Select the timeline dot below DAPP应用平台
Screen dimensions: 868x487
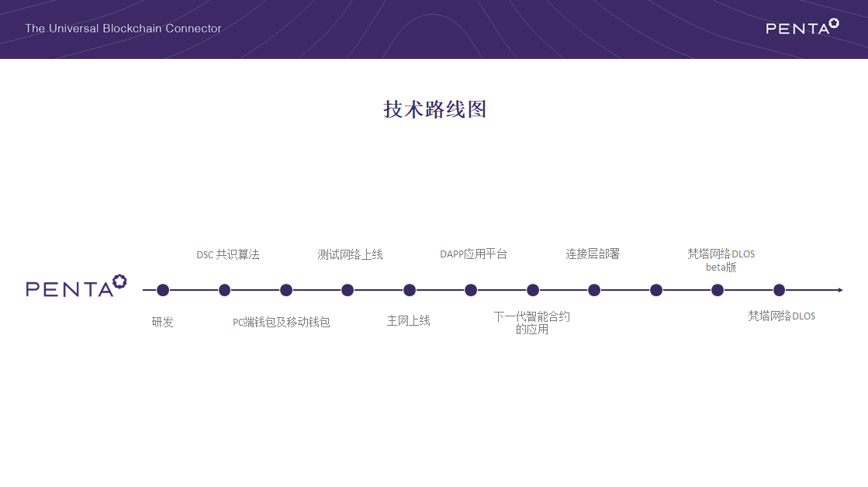471,290
